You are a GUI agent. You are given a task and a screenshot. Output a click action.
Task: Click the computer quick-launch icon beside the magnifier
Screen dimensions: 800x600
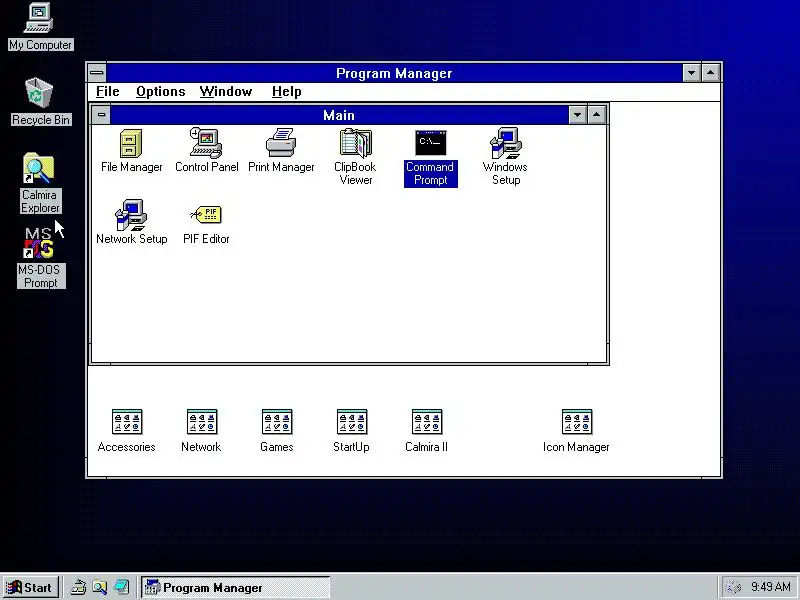(x=121, y=587)
